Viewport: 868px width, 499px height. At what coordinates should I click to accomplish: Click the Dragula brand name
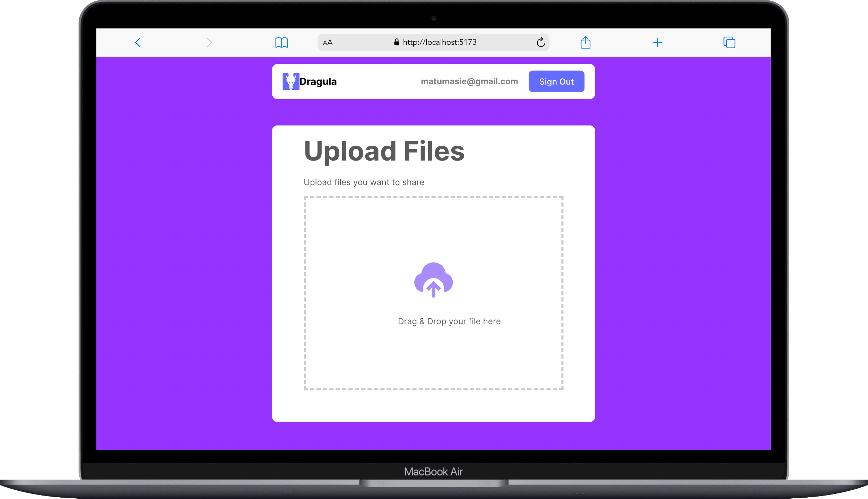pos(318,81)
